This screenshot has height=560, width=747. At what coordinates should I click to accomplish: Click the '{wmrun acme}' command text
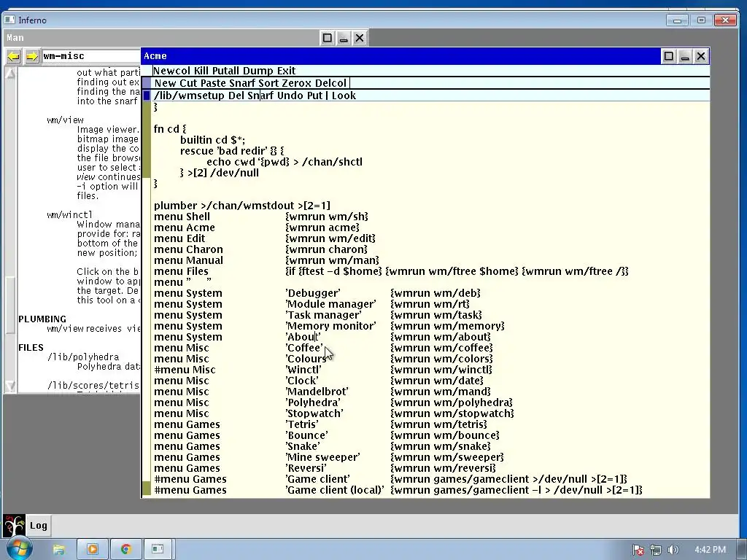point(322,227)
